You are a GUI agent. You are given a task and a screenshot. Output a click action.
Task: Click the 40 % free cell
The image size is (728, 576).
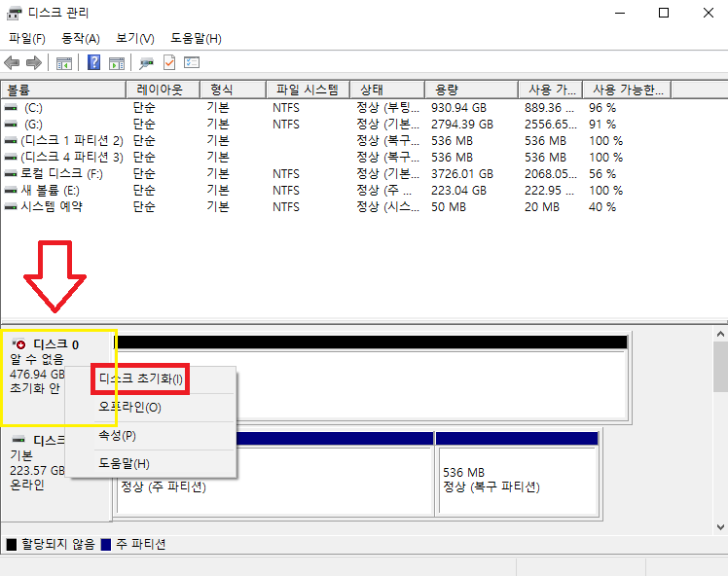pyautogui.click(x=602, y=206)
